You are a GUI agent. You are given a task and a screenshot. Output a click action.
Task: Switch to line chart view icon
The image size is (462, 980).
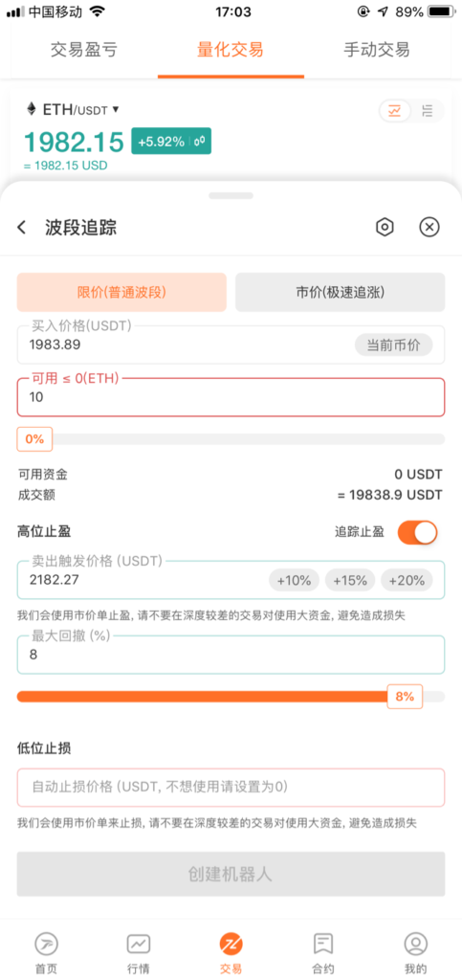395,111
